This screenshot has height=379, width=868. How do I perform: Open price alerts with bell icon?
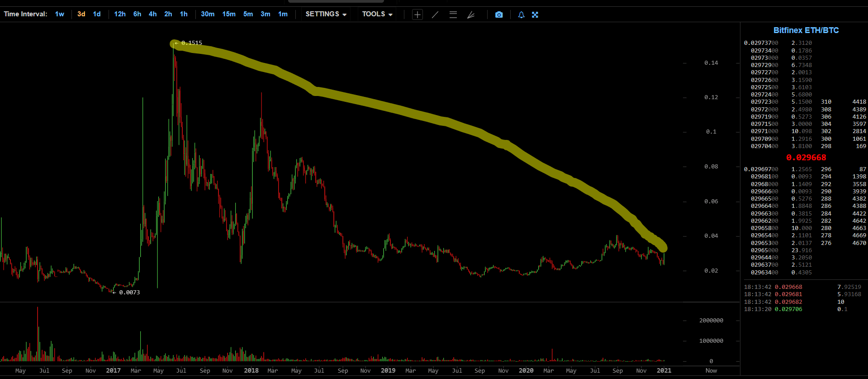tap(521, 14)
